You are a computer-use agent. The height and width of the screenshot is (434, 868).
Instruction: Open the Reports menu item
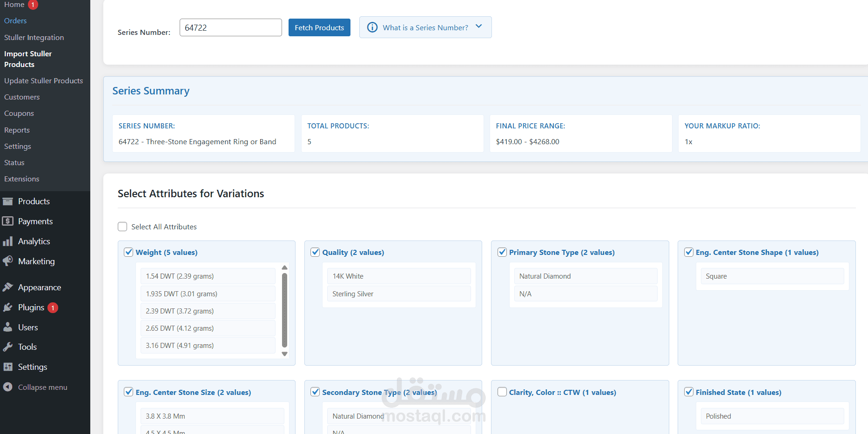(17, 130)
